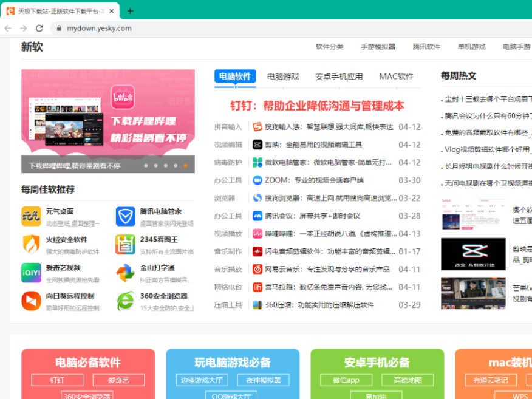The height and width of the screenshot is (399, 532).
Task: Click the 火绒安全软件 icon
Action: (x=31, y=244)
